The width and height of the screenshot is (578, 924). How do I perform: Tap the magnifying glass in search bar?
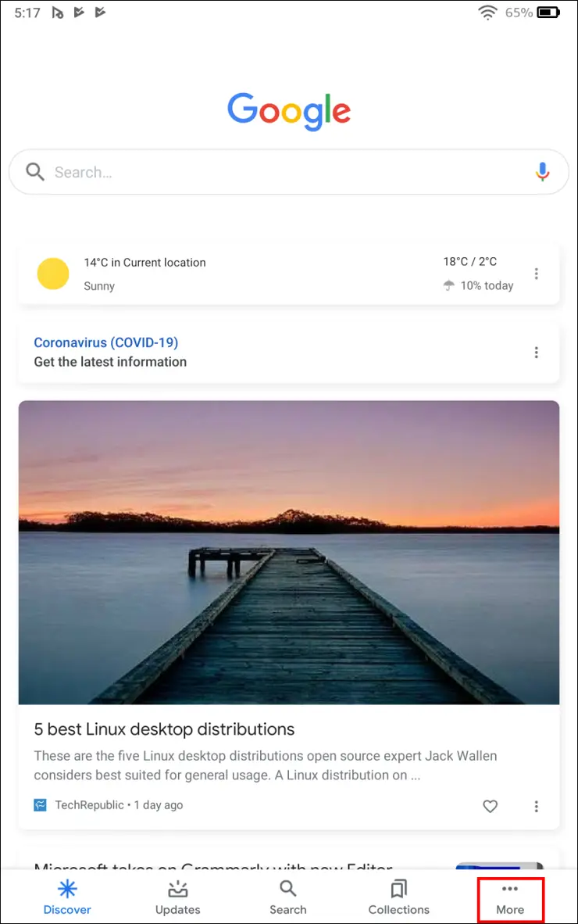[35, 172]
